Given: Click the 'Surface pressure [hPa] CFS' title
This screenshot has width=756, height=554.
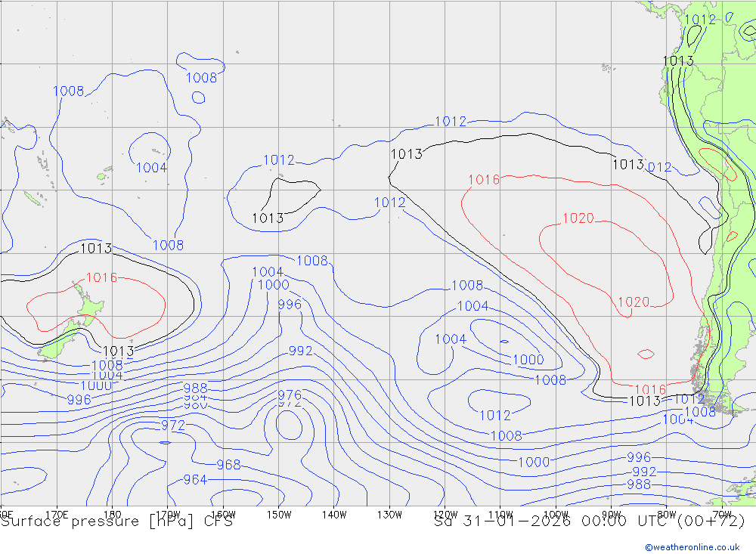Looking at the screenshot, I should 116,522.
